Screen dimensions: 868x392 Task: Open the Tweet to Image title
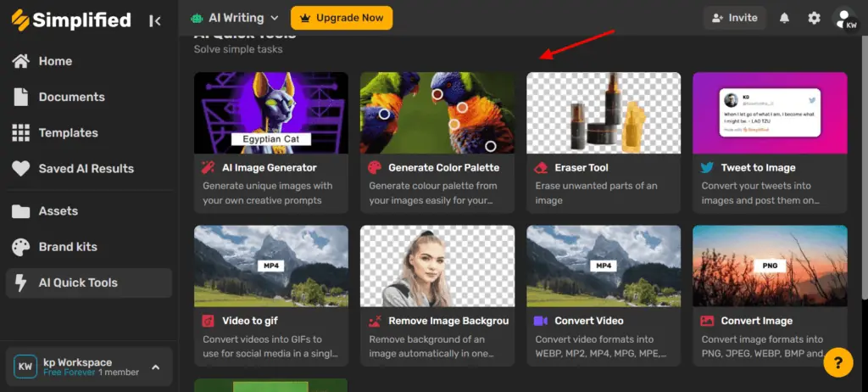[758, 167]
